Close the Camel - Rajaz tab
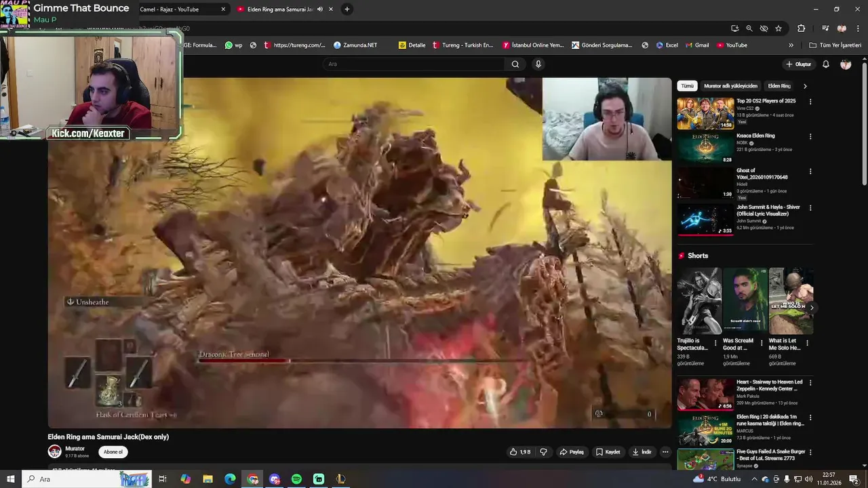Viewport: 868px width, 488px height. click(223, 9)
